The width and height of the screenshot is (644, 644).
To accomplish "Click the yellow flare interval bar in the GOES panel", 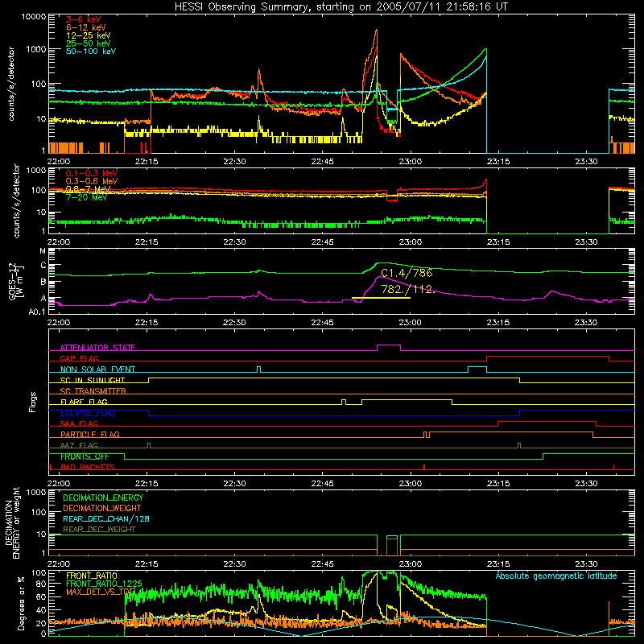I will click(x=381, y=297).
